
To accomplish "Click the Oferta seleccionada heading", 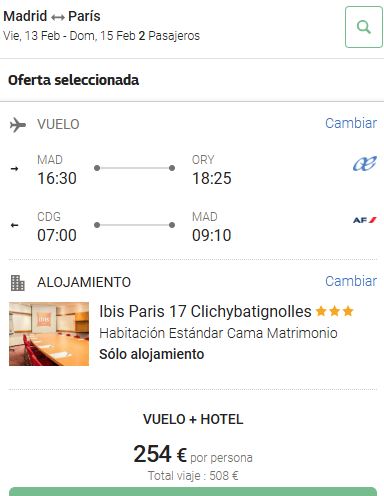I will [73, 80].
